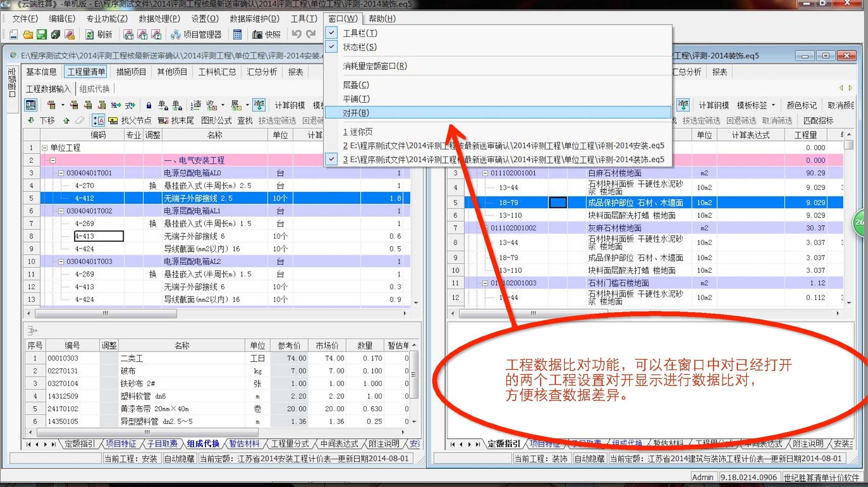Image resolution: width=868 pixels, height=487 pixels.
Task: Click the Z key icon in toolbar
Action: (x=156, y=35)
